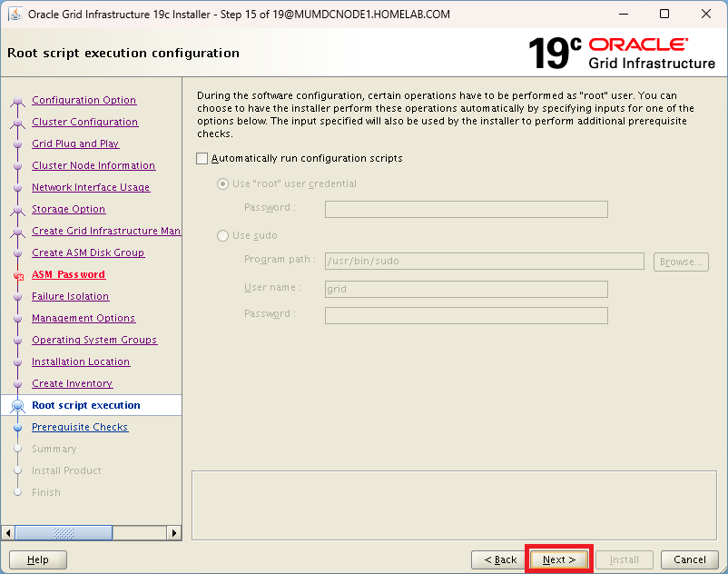Click the Storage Option step marker icon
The width and height of the screenshot is (728, 574).
(17, 210)
